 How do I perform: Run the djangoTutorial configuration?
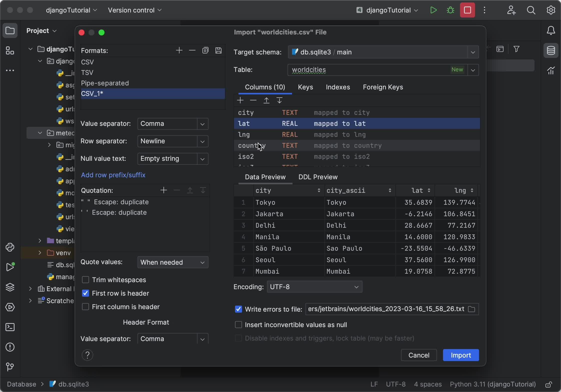tap(433, 10)
